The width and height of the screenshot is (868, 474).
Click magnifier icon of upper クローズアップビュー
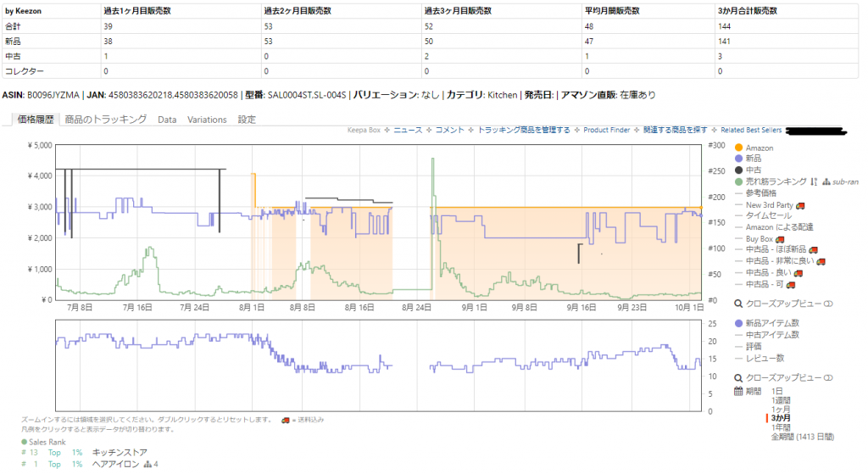[x=738, y=303]
